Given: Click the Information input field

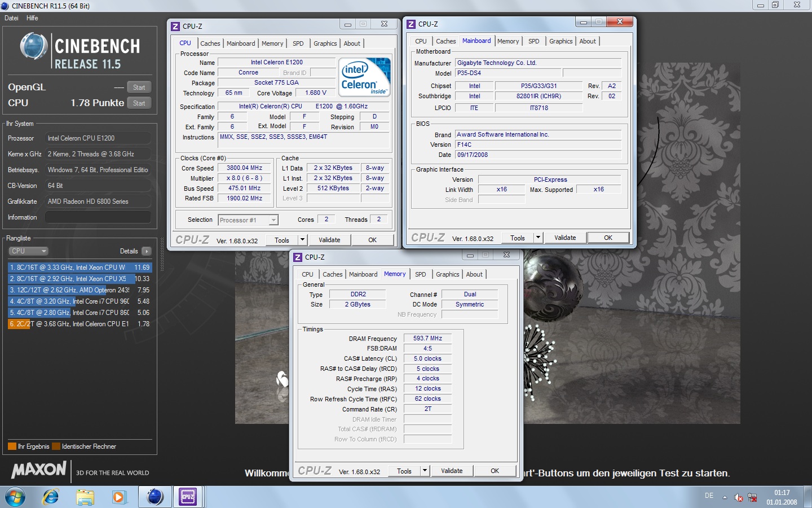Looking at the screenshot, I should tap(98, 217).
